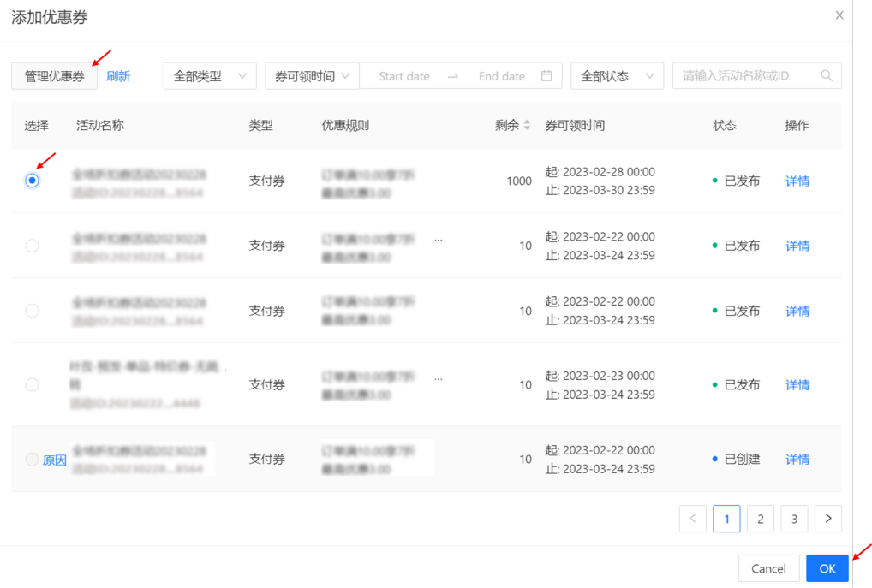Click 止: 2023-03-30 23:59 date text

pos(600,190)
